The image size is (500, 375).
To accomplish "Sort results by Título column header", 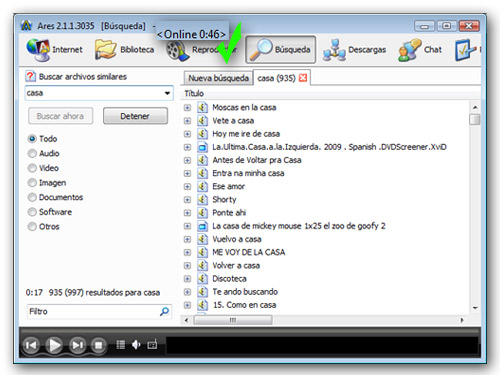I will 194,94.
